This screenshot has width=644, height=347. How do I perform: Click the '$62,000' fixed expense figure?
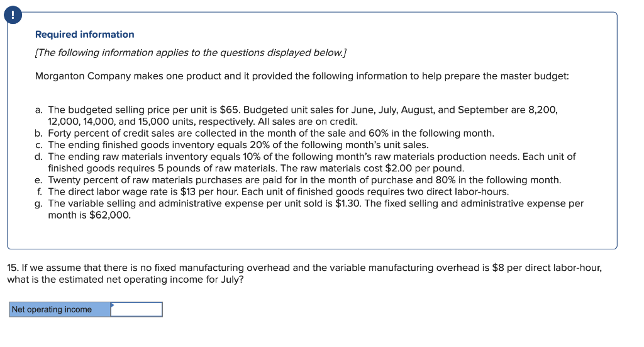click(x=109, y=215)
